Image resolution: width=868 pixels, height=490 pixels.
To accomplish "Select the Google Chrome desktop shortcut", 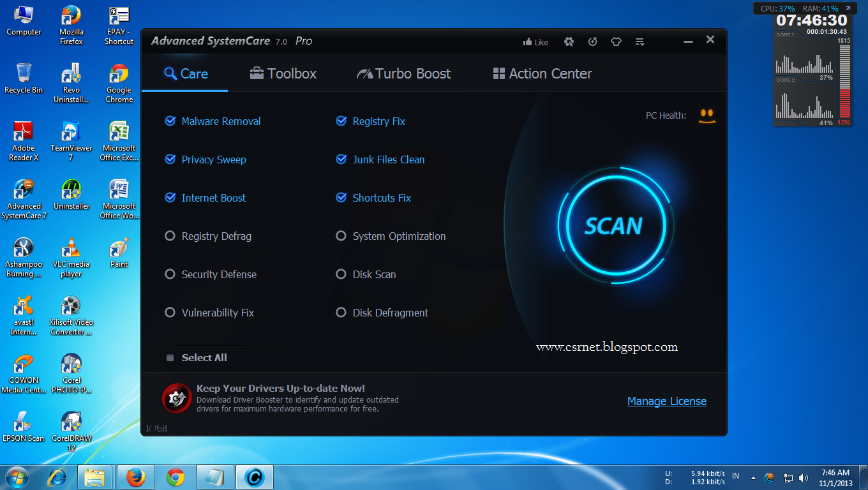I will click(119, 84).
